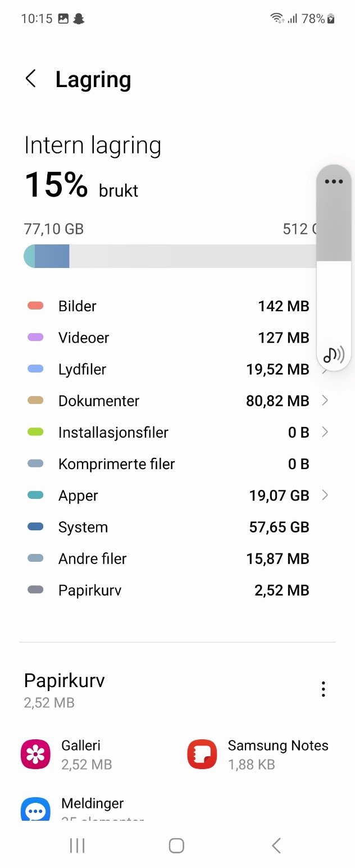Open Papirkurv three-dot overflow menu
The height and width of the screenshot is (868, 355).
tap(323, 689)
